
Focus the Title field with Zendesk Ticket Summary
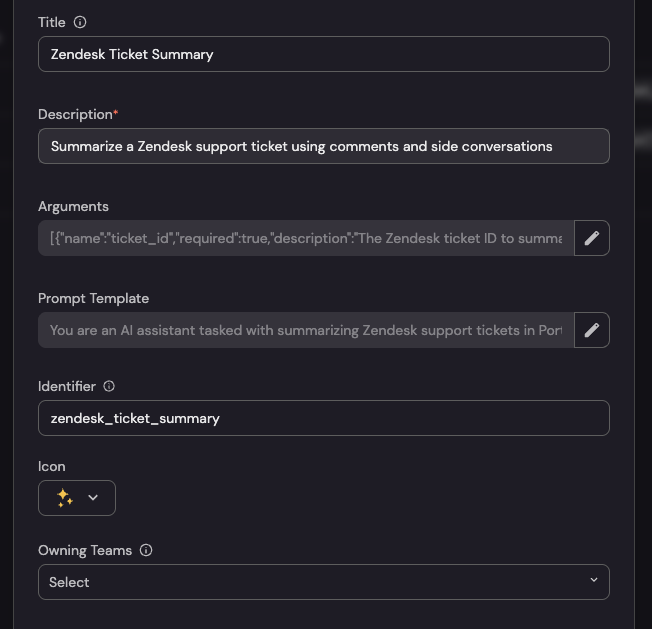click(x=323, y=54)
